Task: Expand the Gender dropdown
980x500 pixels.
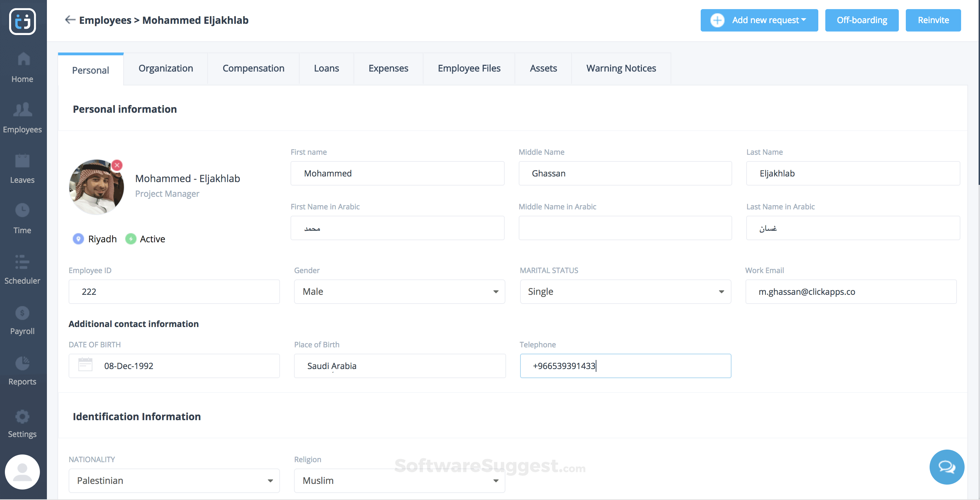Action: tap(399, 291)
